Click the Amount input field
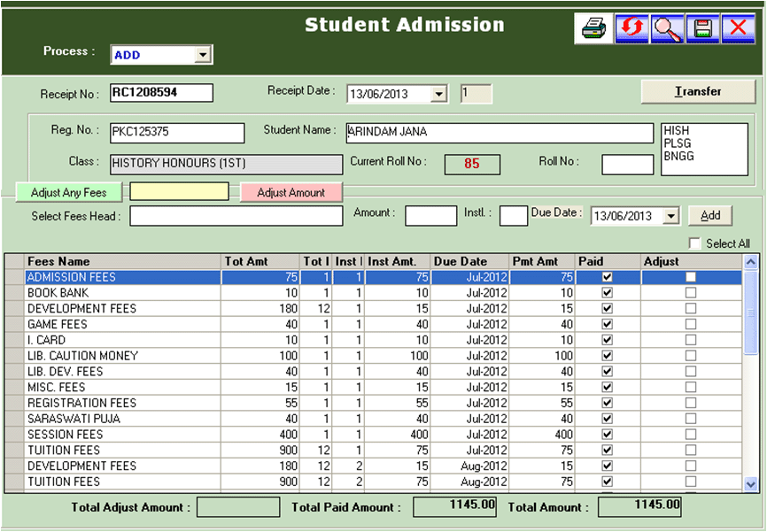The image size is (767, 532). pyautogui.click(x=431, y=216)
